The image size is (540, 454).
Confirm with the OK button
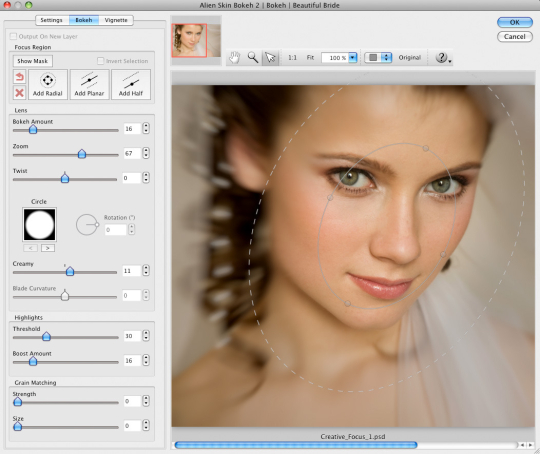click(515, 22)
